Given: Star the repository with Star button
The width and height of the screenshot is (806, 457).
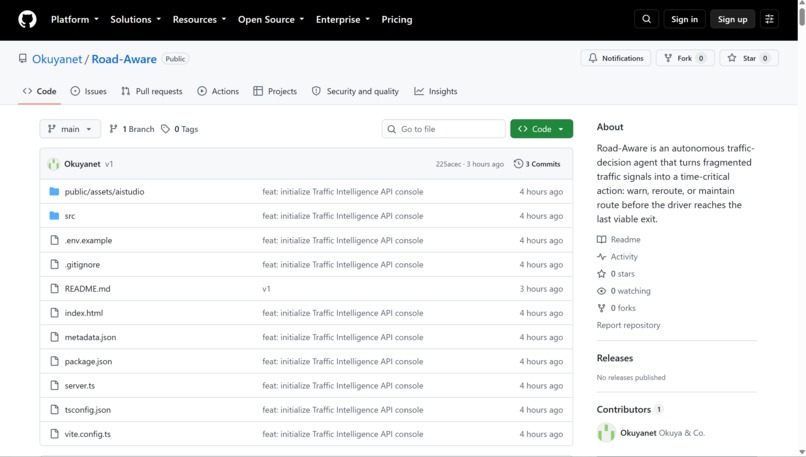Looking at the screenshot, I should (749, 58).
